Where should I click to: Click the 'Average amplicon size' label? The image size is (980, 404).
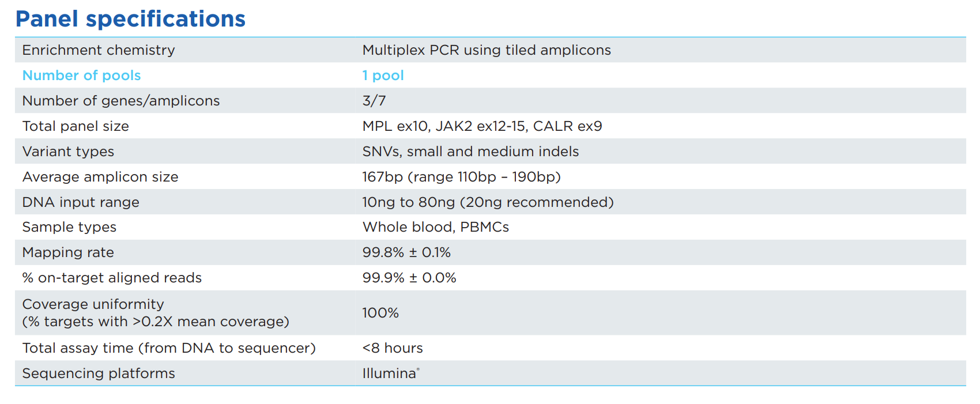tap(100, 177)
